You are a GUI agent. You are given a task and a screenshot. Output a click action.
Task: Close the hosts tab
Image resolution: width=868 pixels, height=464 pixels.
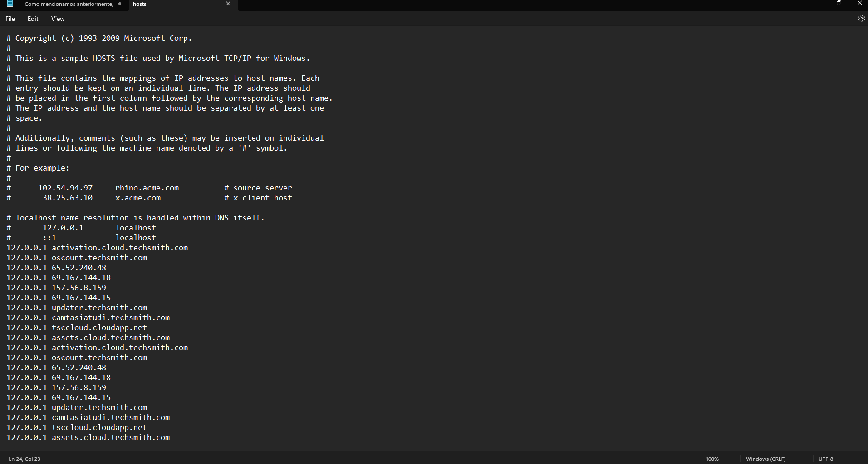click(228, 4)
